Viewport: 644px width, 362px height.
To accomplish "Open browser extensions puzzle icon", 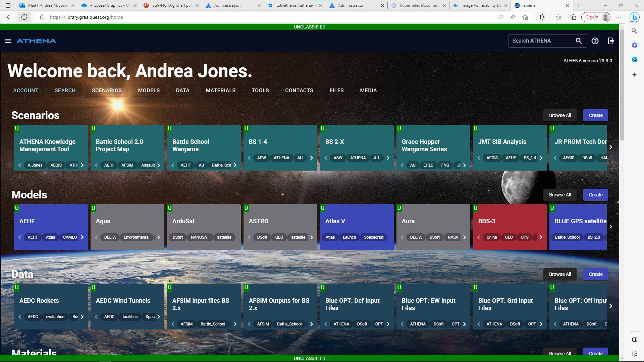I will [542, 17].
